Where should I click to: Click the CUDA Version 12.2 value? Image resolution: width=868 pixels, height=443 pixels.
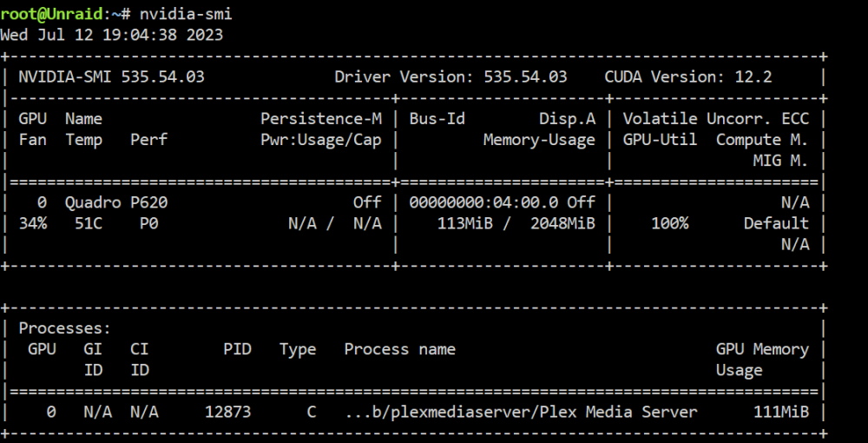point(688,77)
